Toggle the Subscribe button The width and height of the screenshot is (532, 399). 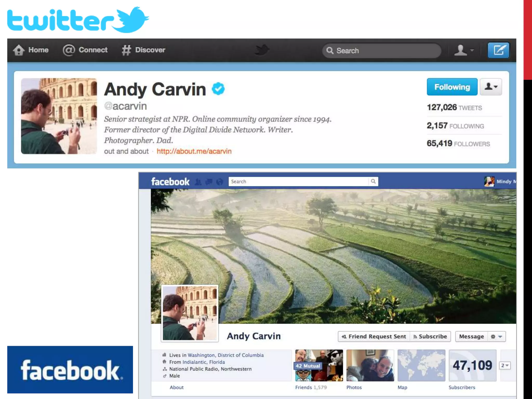430,336
